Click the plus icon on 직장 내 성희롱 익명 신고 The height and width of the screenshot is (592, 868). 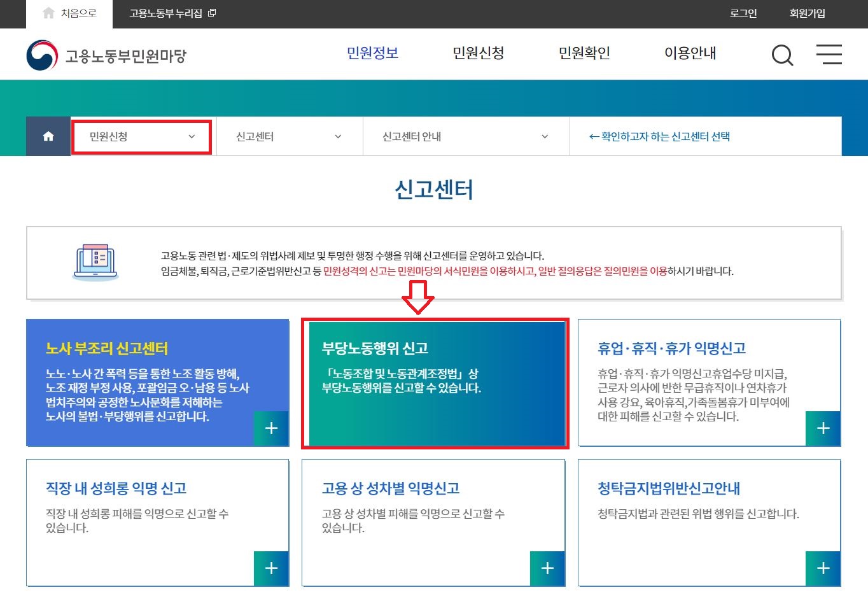point(272,568)
